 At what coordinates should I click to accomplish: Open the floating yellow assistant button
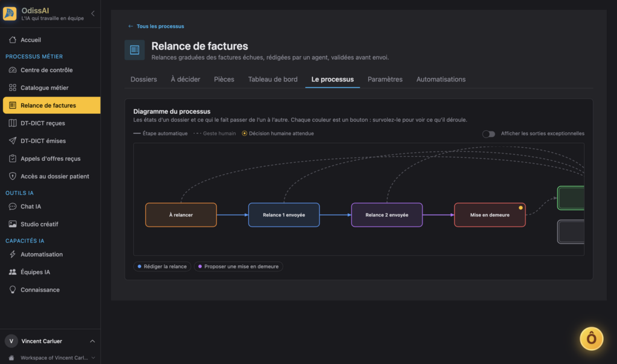pyautogui.click(x=591, y=339)
